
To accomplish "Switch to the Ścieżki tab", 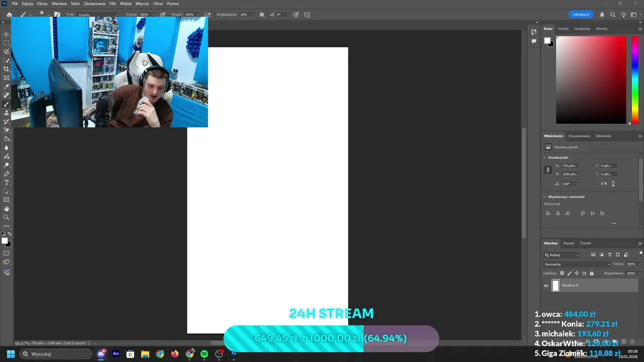I will click(x=585, y=243).
